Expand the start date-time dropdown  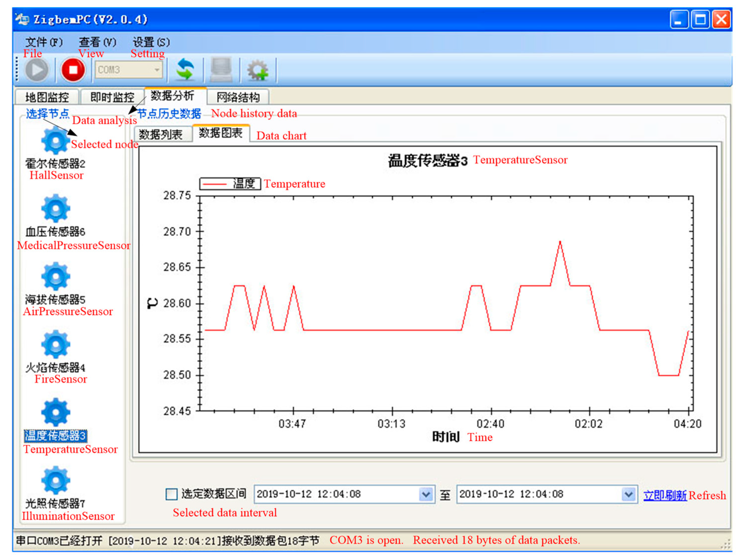pos(426,494)
